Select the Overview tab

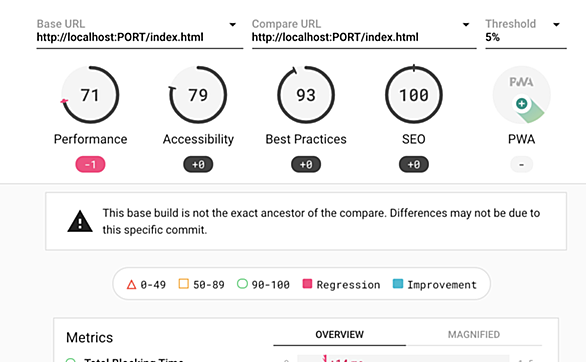pos(339,334)
